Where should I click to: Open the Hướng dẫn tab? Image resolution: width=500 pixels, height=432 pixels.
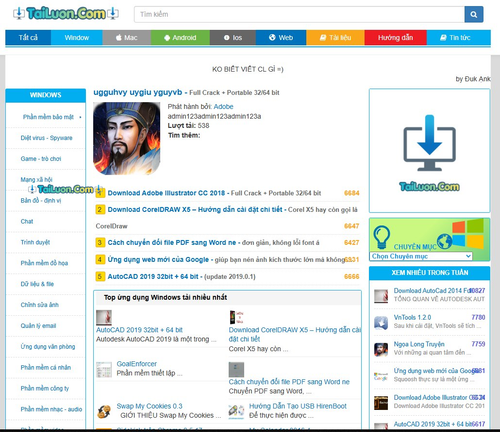tap(396, 37)
